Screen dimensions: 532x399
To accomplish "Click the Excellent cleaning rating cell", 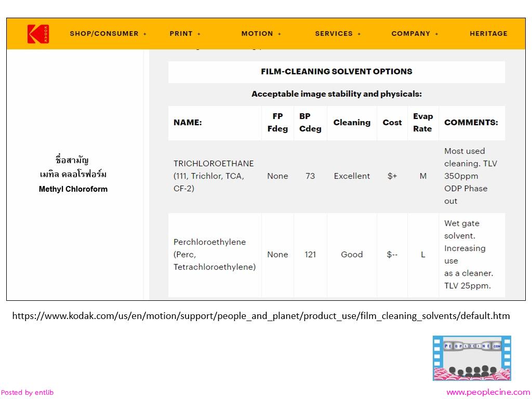I will 352,176.
